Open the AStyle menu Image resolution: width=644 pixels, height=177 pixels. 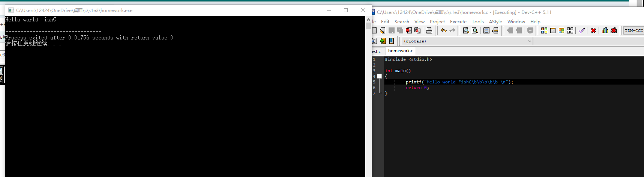point(495,22)
